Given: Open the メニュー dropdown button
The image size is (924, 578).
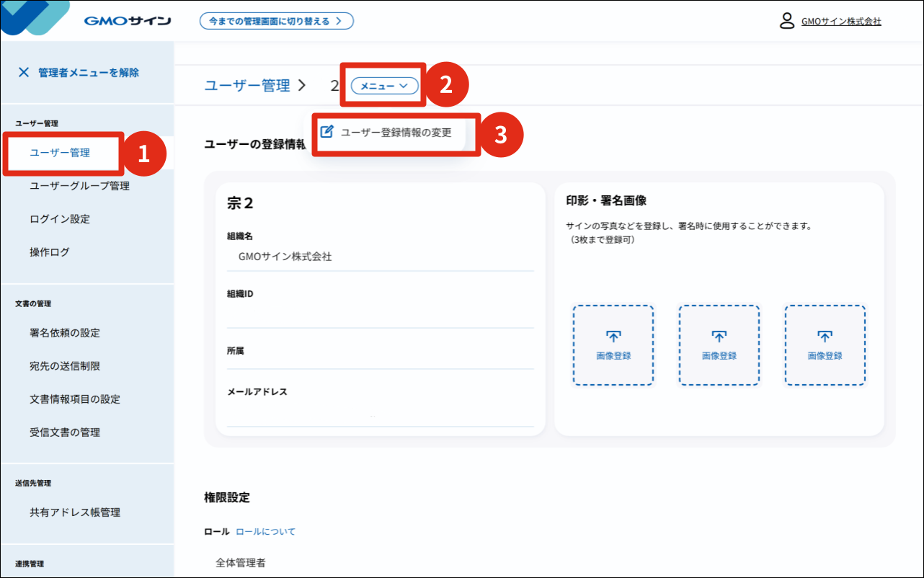Looking at the screenshot, I should (x=384, y=86).
